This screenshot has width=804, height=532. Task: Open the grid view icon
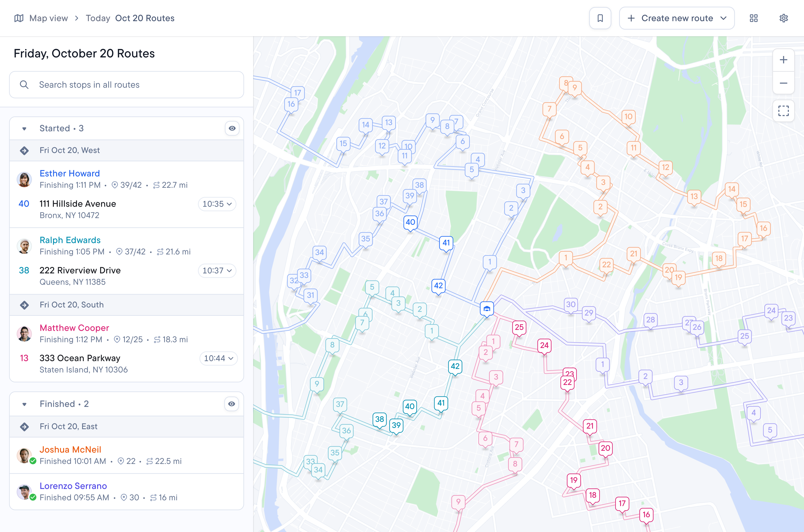click(x=753, y=18)
